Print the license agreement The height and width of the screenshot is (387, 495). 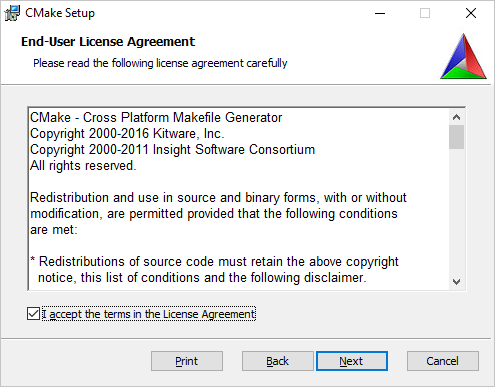coord(187,361)
